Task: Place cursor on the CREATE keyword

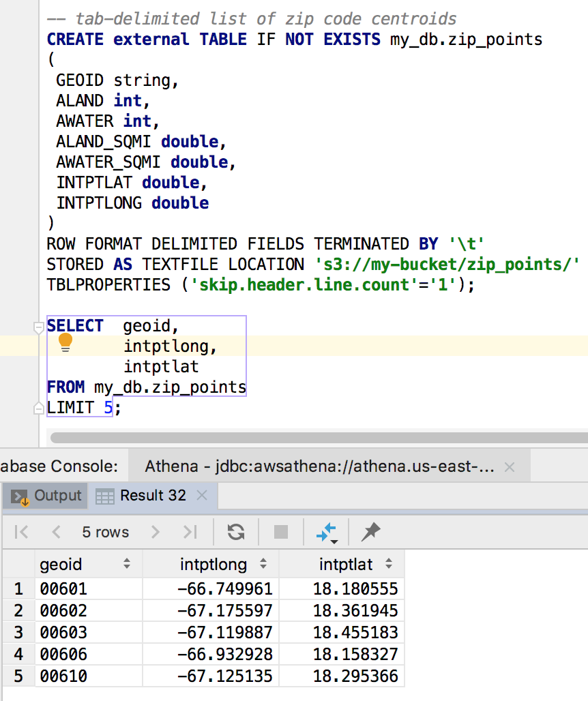Action: click(x=75, y=40)
